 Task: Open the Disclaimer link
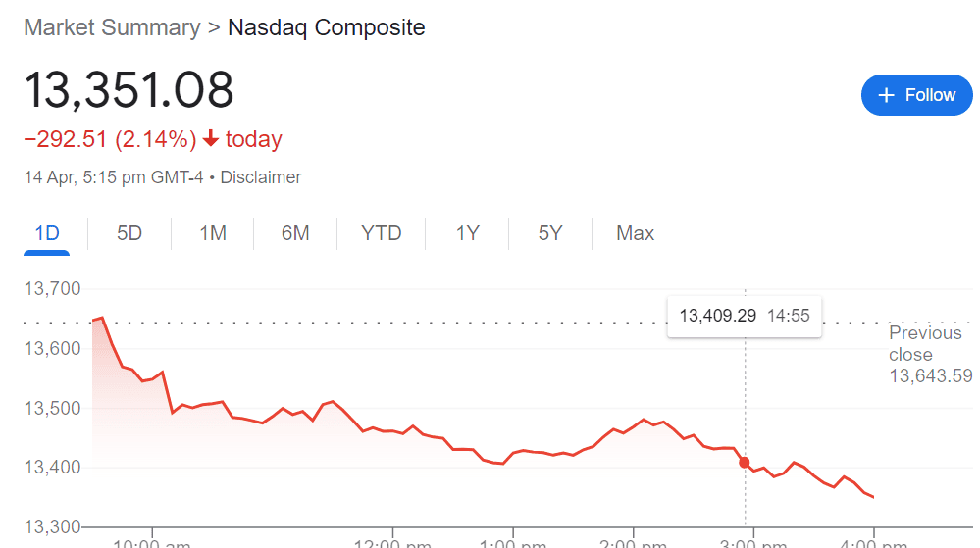click(x=261, y=177)
